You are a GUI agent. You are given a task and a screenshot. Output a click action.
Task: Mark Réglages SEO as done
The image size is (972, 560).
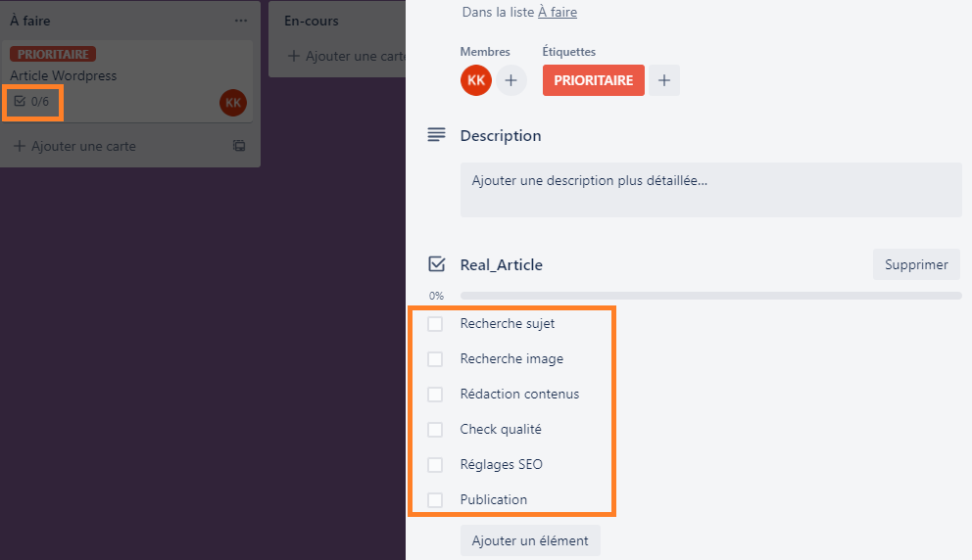(x=435, y=465)
